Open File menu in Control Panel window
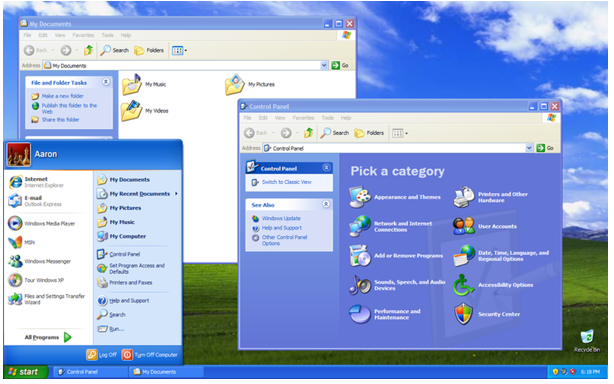The width and height of the screenshot is (614, 384). (247, 118)
